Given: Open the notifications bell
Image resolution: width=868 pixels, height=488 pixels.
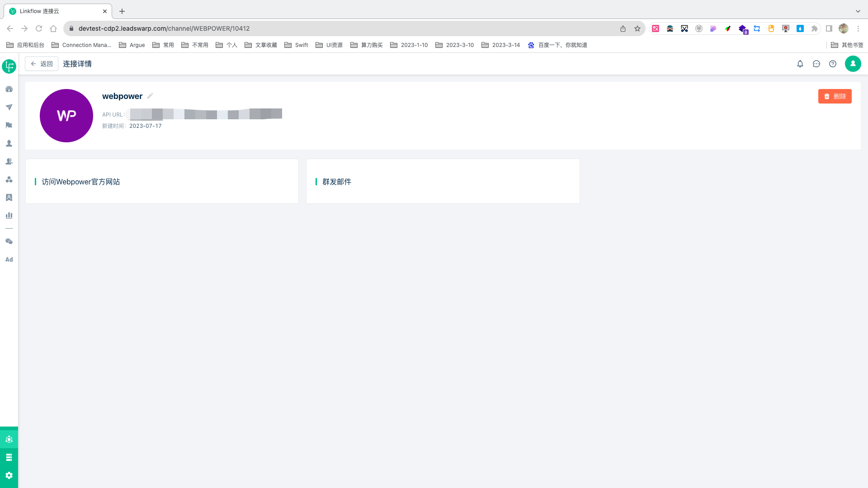Looking at the screenshot, I should coord(800,64).
